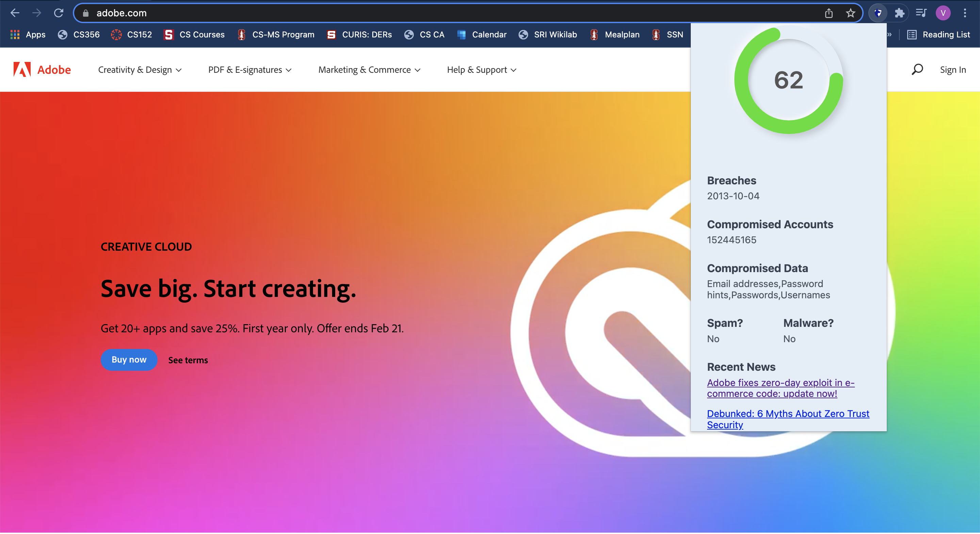This screenshot has width=980, height=534.
Task: Expand the Marketing & Commerce dropdown
Action: click(369, 70)
